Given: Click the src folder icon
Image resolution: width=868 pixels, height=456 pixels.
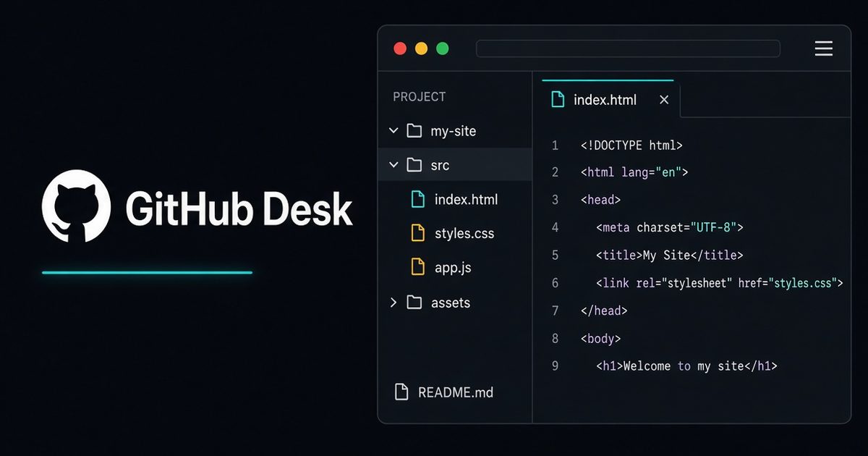Looking at the screenshot, I should click(414, 165).
